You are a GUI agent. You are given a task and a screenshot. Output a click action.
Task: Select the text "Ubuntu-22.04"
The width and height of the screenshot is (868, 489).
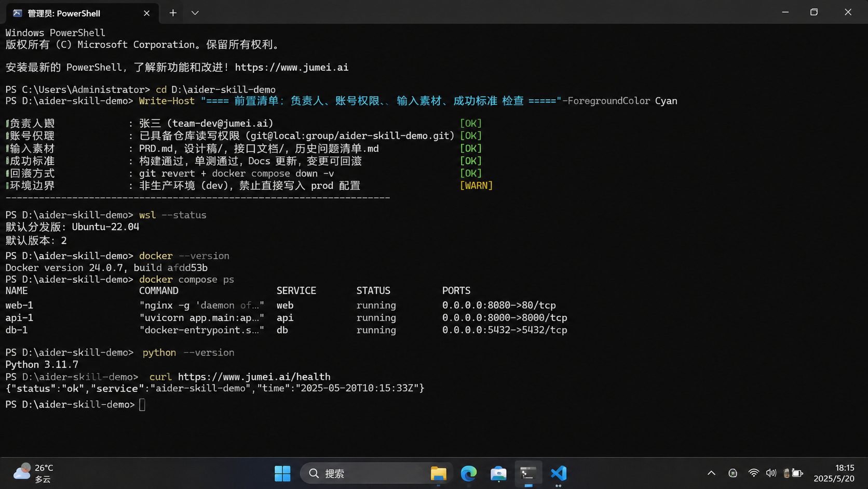(x=105, y=227)
